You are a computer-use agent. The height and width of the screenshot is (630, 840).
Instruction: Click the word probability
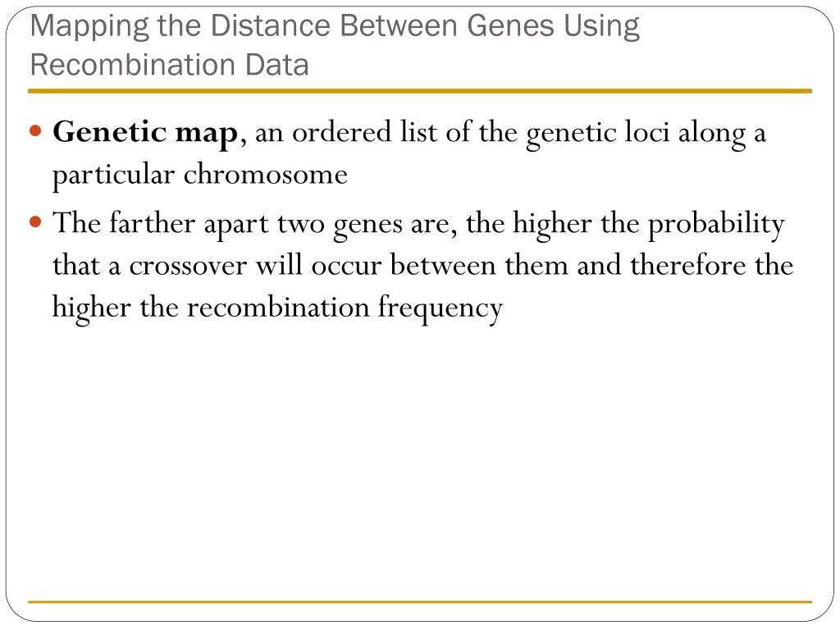pos(716,225)
